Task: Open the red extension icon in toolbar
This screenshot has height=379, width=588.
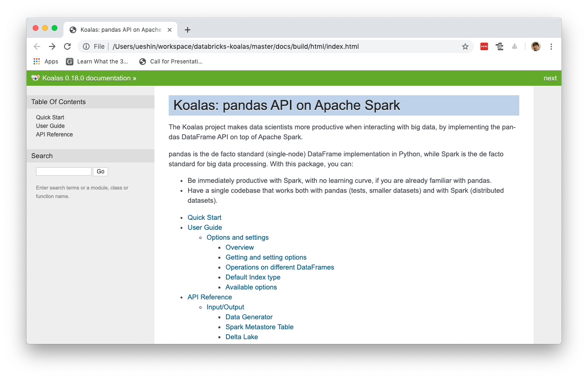Action: (x=484, y=46)
